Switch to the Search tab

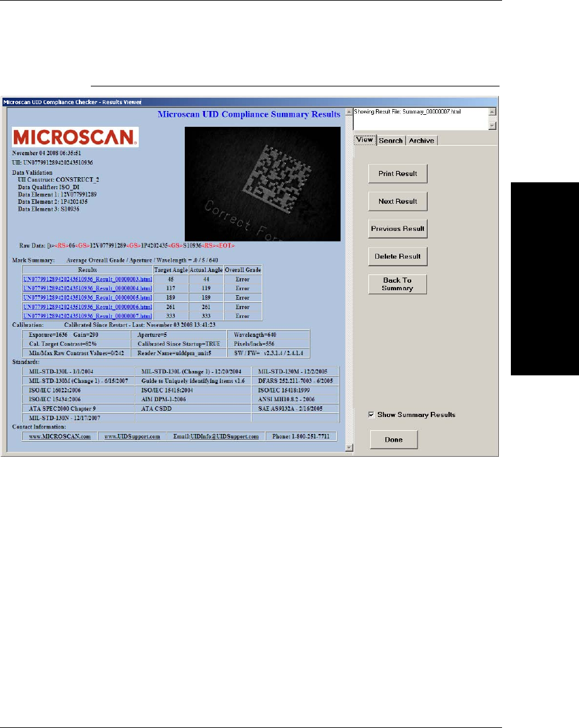390,141
